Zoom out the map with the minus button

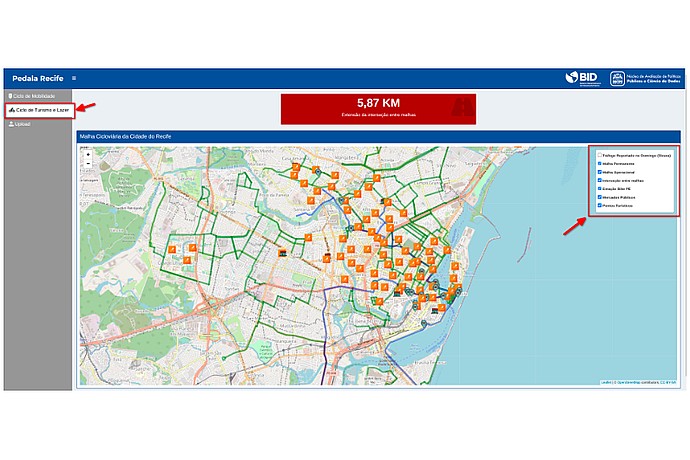pos(88,163)
